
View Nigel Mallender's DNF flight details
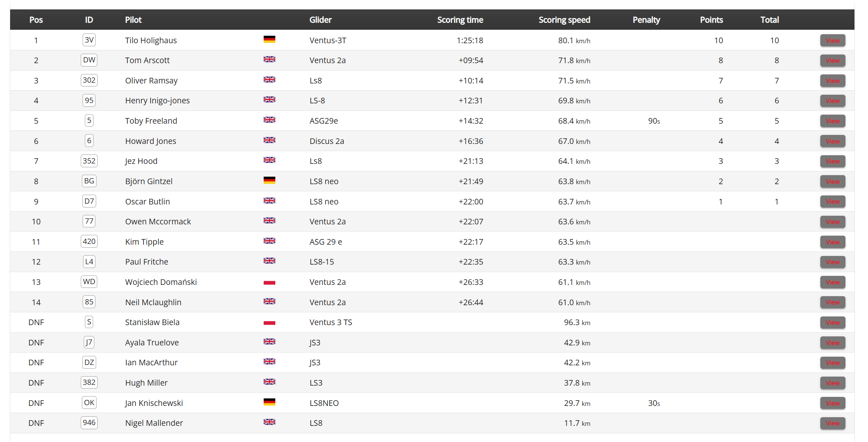pyautogui.click(x=833, y=423)
